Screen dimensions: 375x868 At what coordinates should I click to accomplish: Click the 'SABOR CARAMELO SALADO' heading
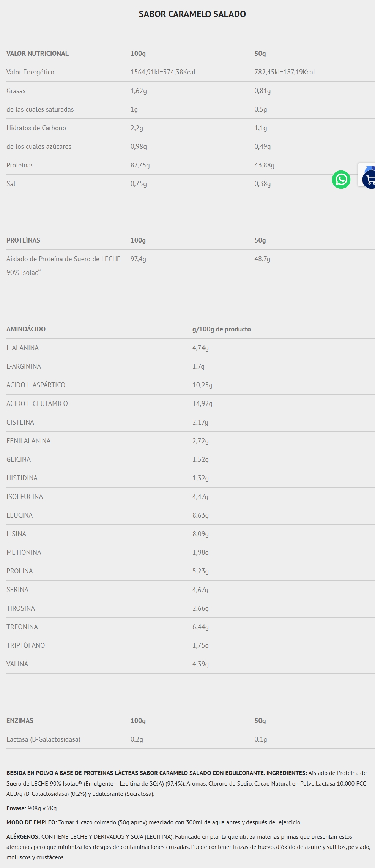[x=192, y=14]
